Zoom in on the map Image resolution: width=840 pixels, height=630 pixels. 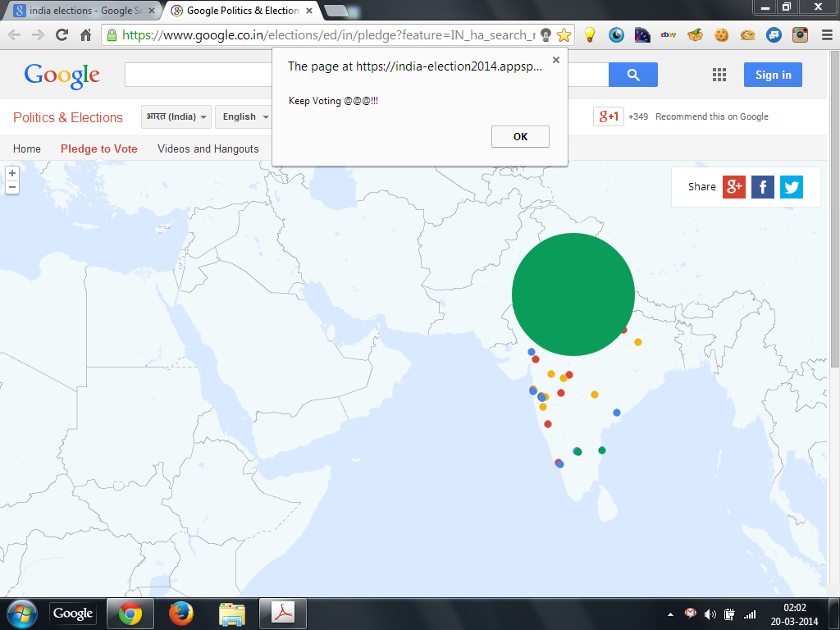click(12, 173)
